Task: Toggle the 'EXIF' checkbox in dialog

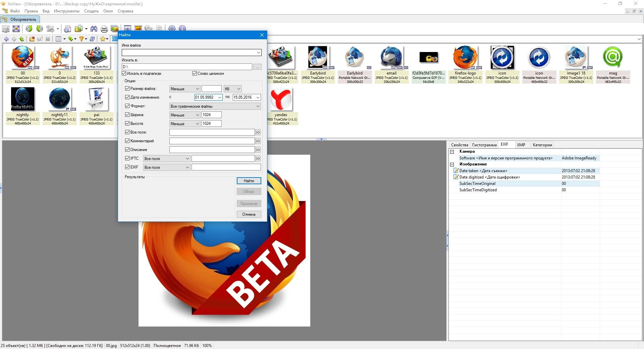Action: 127,167
